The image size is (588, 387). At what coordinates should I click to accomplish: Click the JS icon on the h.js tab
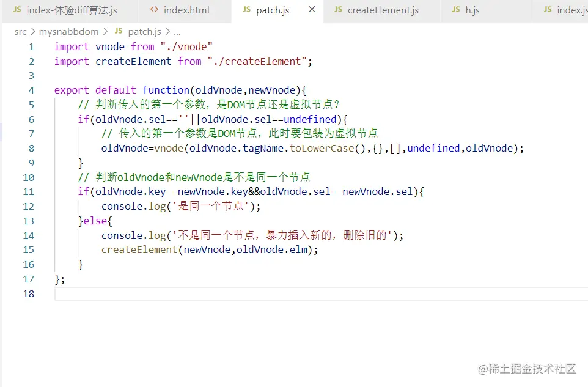click(455, 10)
